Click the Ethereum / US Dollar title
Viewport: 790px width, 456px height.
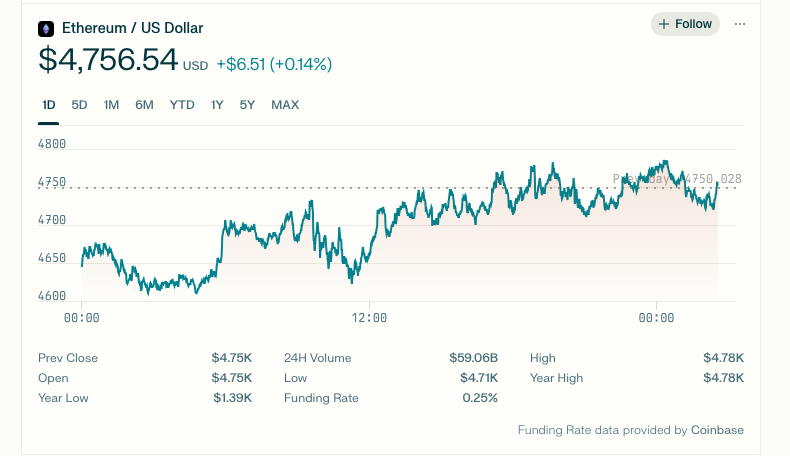(132, 28)
